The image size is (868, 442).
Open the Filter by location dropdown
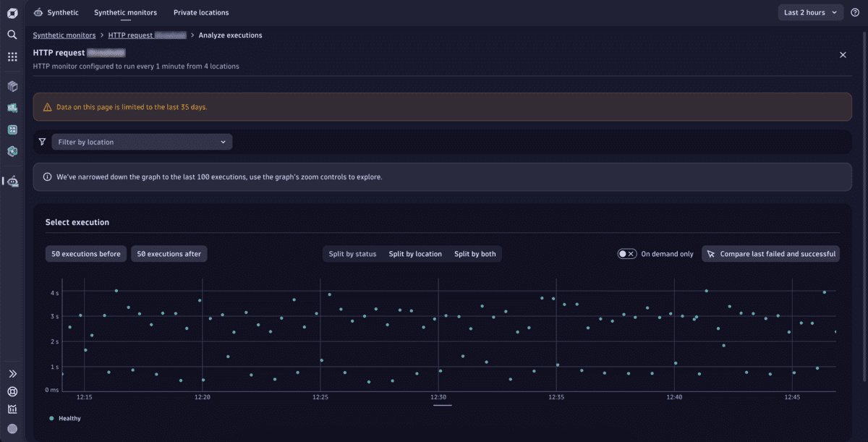(141, 142)
